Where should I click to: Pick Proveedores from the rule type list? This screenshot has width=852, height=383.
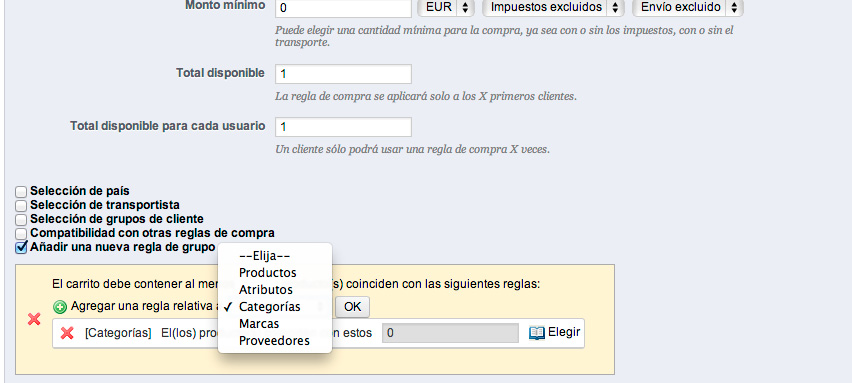274,341
